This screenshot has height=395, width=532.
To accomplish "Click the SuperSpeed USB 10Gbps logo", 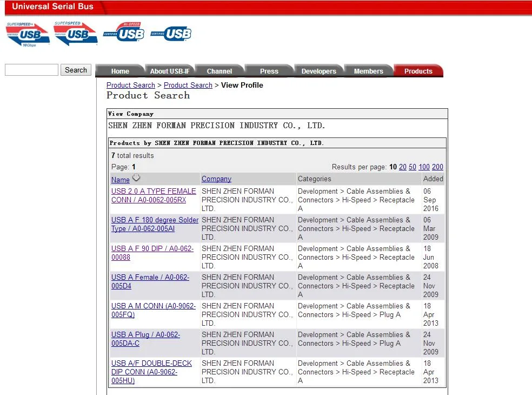I will coord(28,34).
